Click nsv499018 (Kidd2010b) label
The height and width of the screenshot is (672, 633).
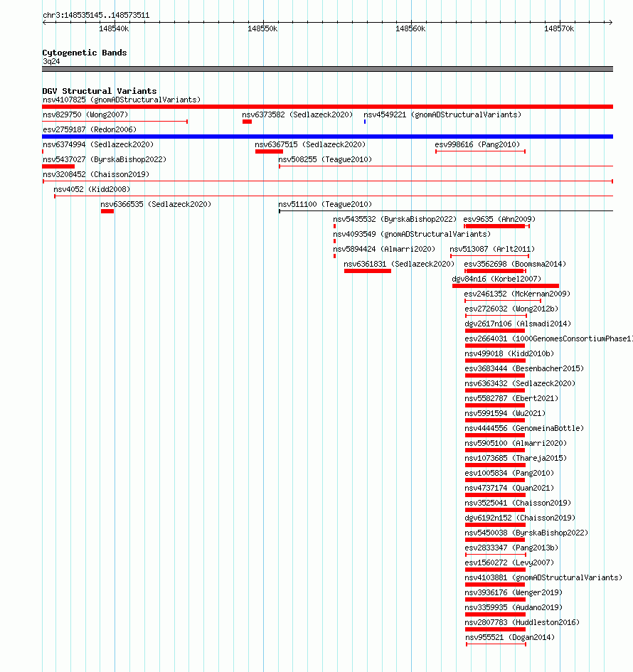tap(509, 353)
